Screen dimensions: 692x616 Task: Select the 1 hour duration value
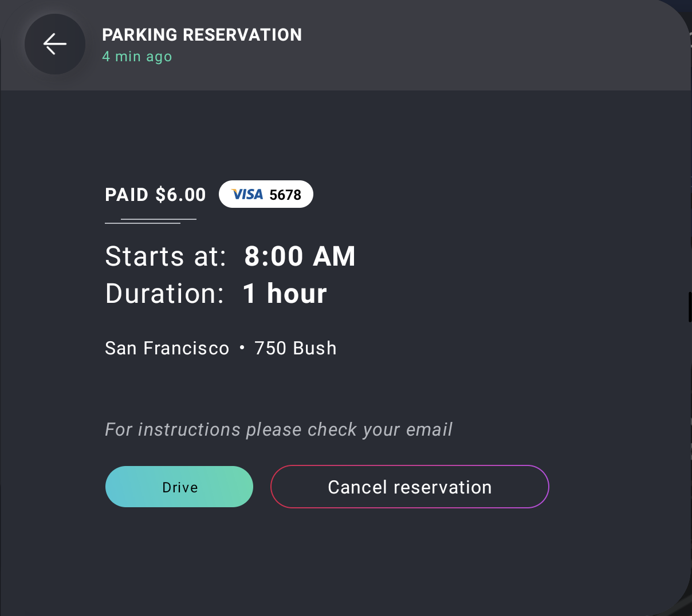pos(285,294)
